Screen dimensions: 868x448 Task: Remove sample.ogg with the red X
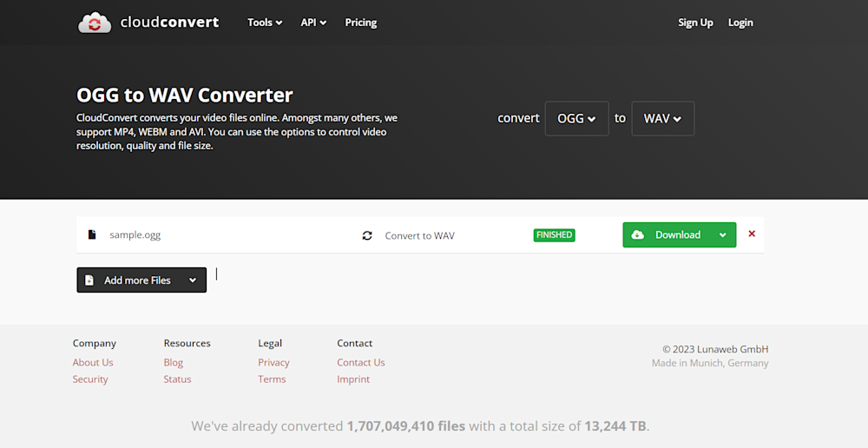(x=752, y=234)
